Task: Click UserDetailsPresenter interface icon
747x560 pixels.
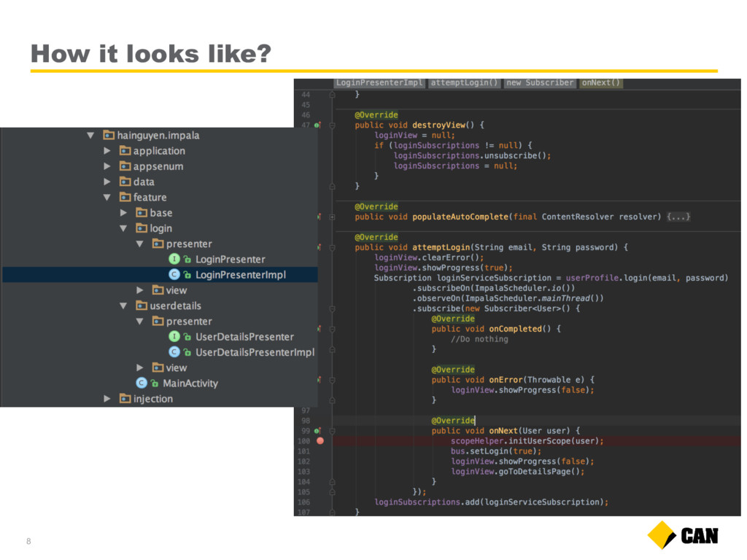Action: [174, 337]
